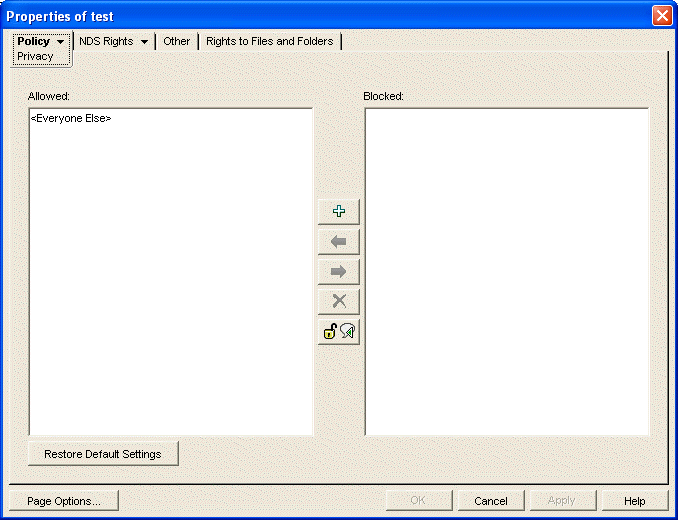Click Restore Default Settings button
The width and height of the screenshot is (678, 520).
point(103,454)
